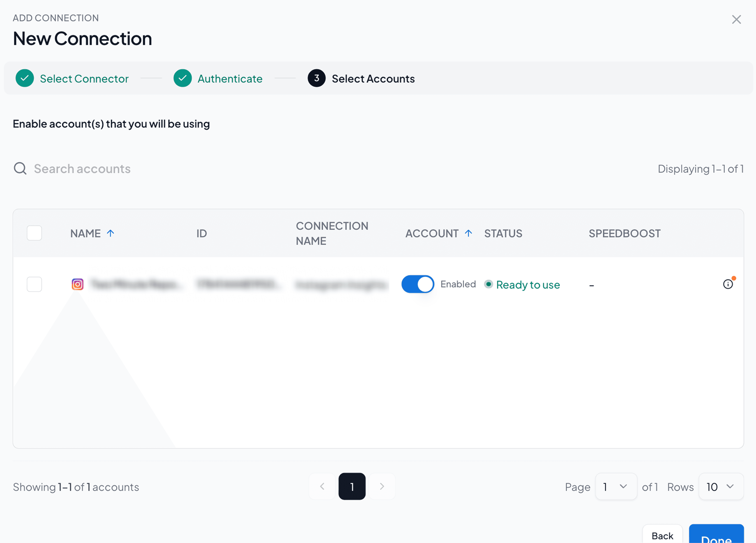The width and height of the screenshot is (756, 543).
Task: Click 'Showing 1–1 of 1 accounts' text
Action: [x=76, y=487]
